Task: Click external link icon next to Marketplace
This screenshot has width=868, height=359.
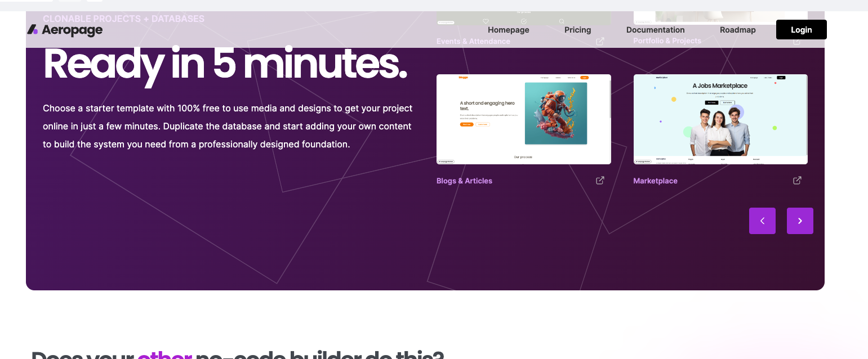Action: (797, 180)
